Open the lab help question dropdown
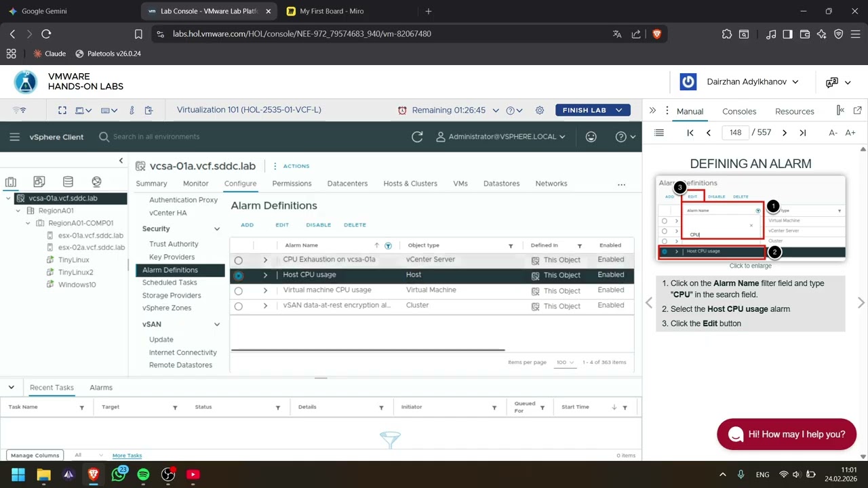This screenshot has width=868, height=488. coord(514,110)
